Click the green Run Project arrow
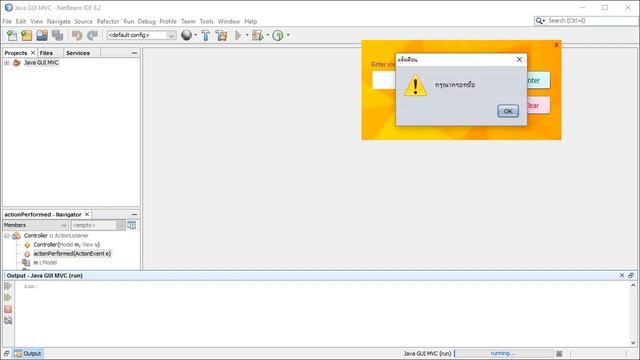Viewport: 640px width, 360px height. point(238,36)
